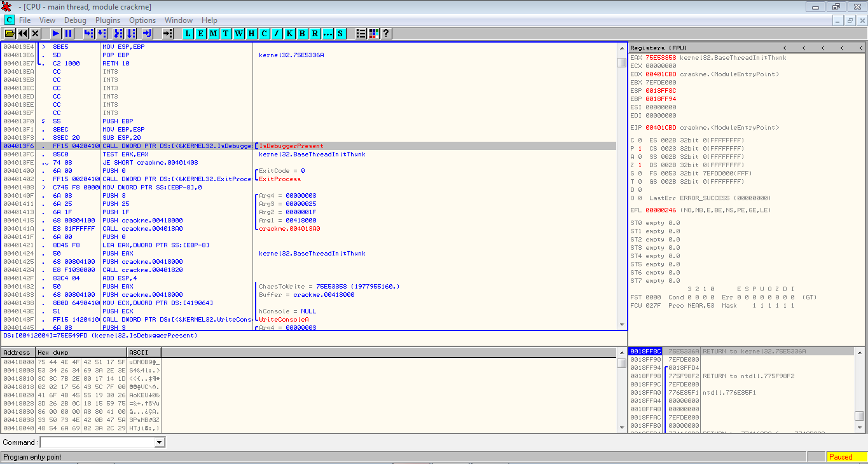
Task: Open the Breakpoints window with B icon
Action: pyautogui.click(x=302, y=33)
